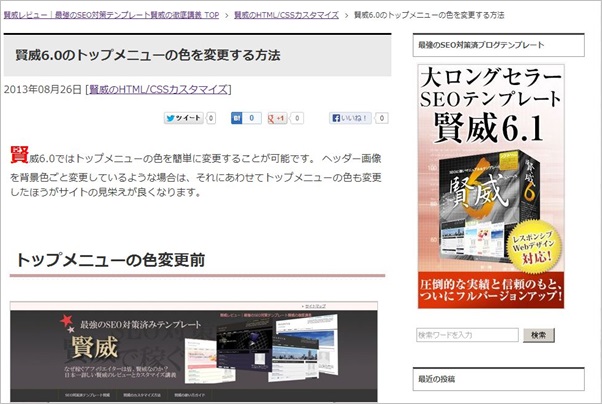This screenshot has height=404, width=602.
Task: Click the Google +1 count bubble
Action: coord(297,118)
